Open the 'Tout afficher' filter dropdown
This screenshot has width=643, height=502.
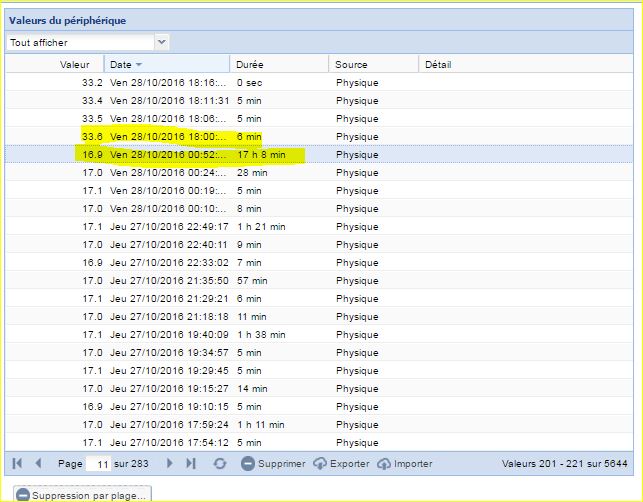[162, 42]
